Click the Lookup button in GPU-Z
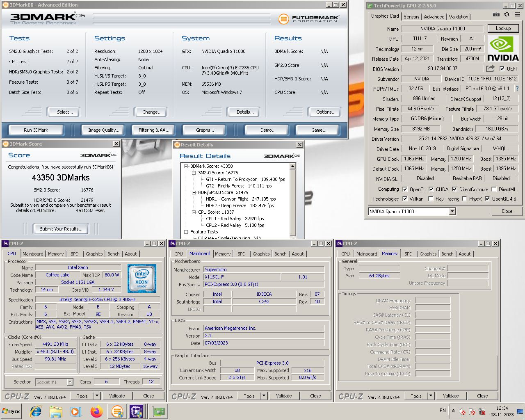Viewport: 525px width, 420px height. point(503,29)
